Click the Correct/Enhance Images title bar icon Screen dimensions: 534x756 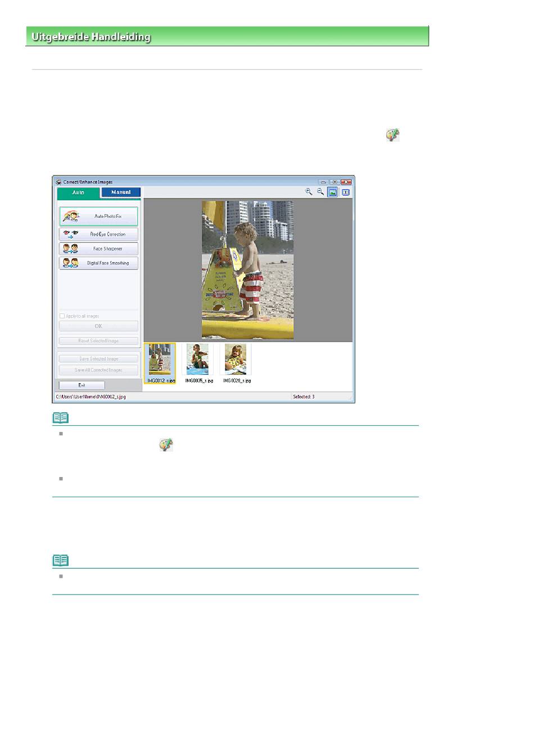pyautogui.click(x=58, y=182)
